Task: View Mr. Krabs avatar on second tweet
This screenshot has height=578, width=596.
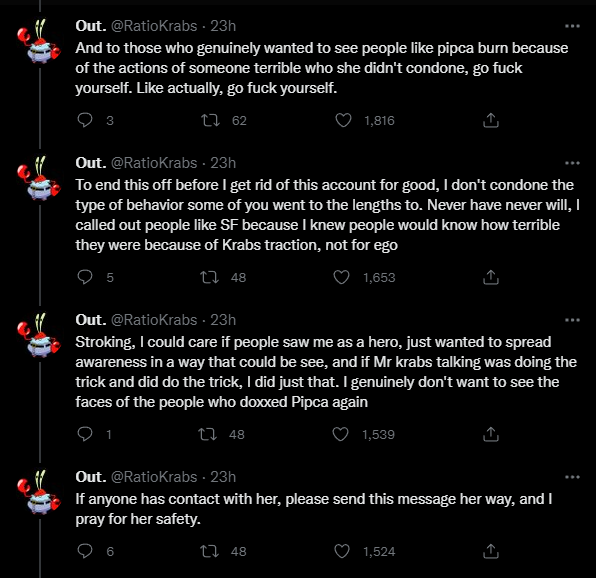Action: click(40, 178)
